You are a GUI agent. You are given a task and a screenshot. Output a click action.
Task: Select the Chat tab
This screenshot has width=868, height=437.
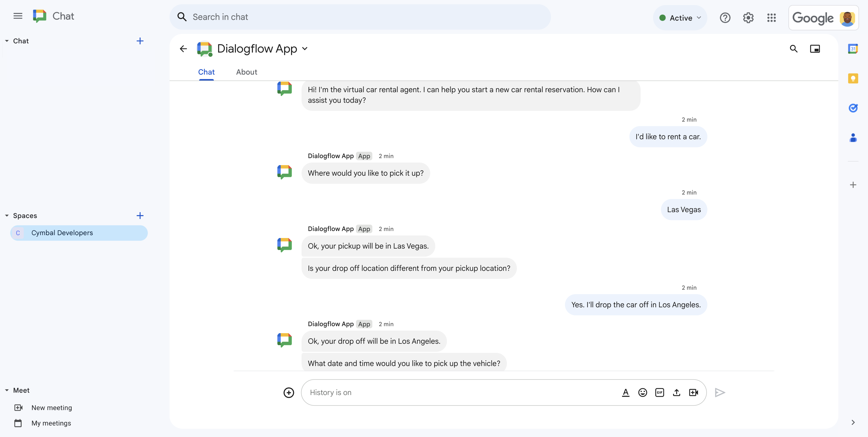[x=206, y=71]
